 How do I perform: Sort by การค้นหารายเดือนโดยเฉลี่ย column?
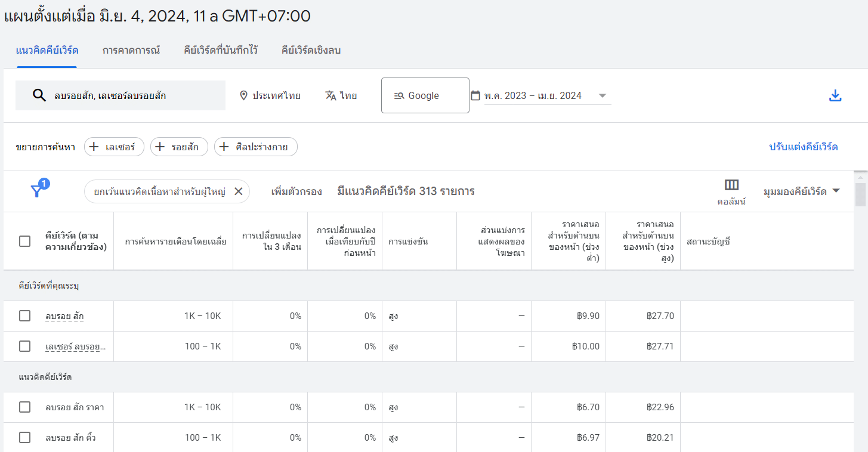[175, 242]
